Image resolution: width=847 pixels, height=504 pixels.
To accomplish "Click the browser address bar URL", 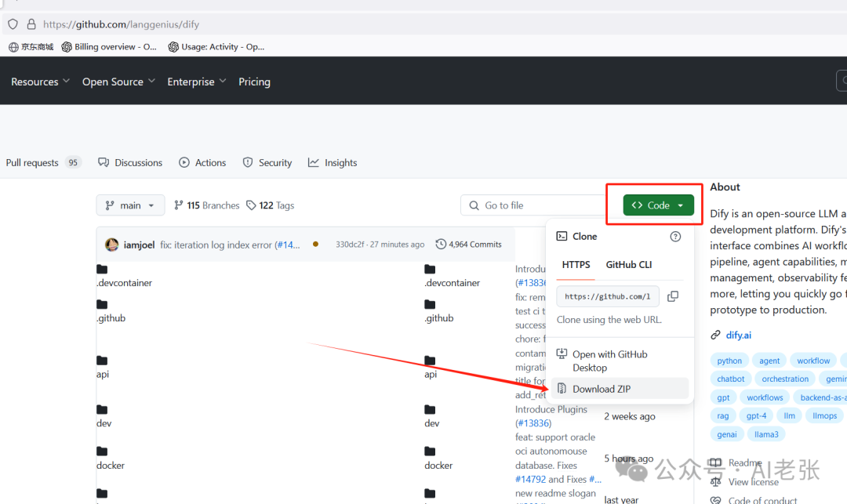I will pyautogui.click(x=121, y=24).
